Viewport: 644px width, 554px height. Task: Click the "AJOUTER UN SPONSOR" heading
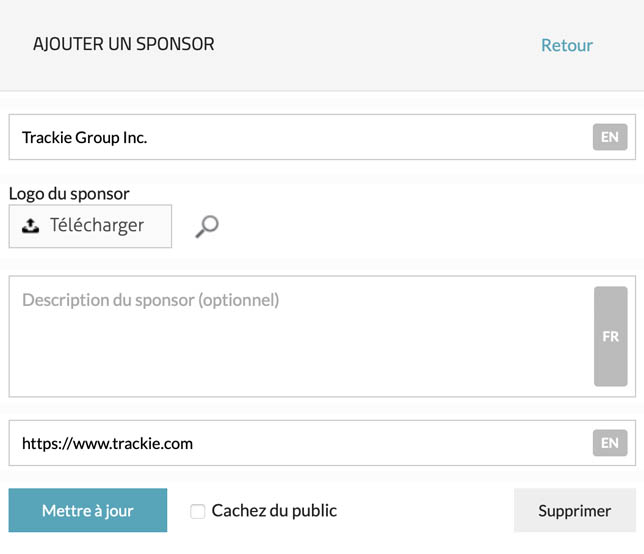[124, 44]
